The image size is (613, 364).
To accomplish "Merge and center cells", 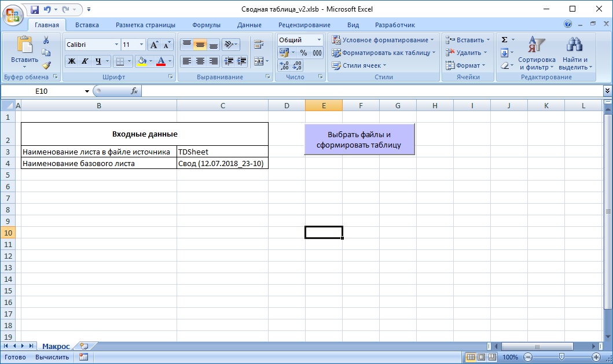I will tap(258, 61).
